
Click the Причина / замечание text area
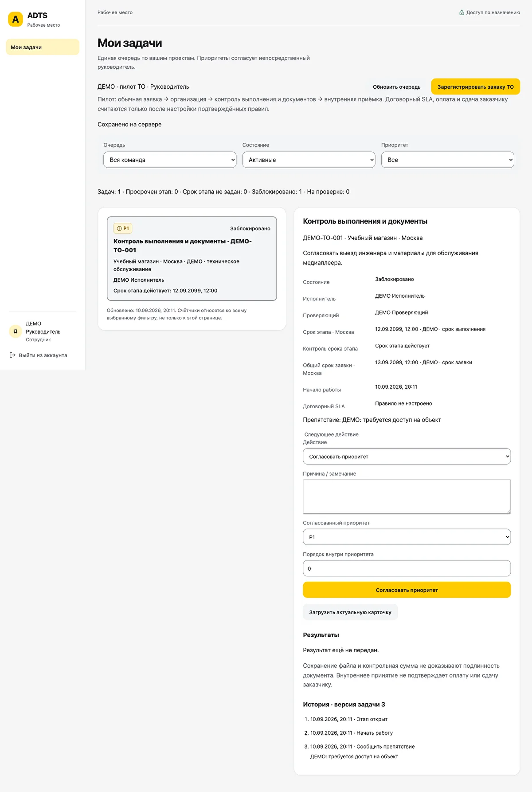coord(407,496)
